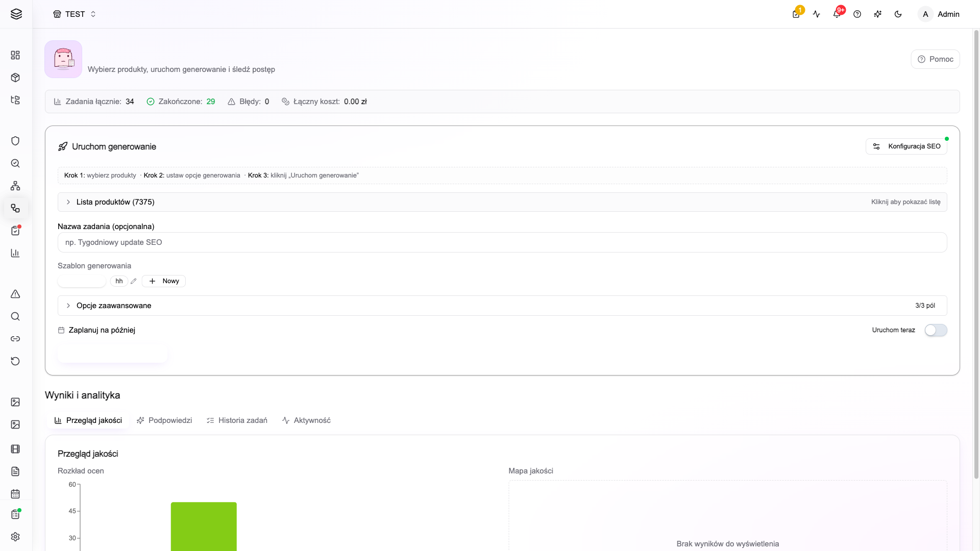
Task: Toggle the Uruchom teraz switch
Action: [x=936, y=330]
